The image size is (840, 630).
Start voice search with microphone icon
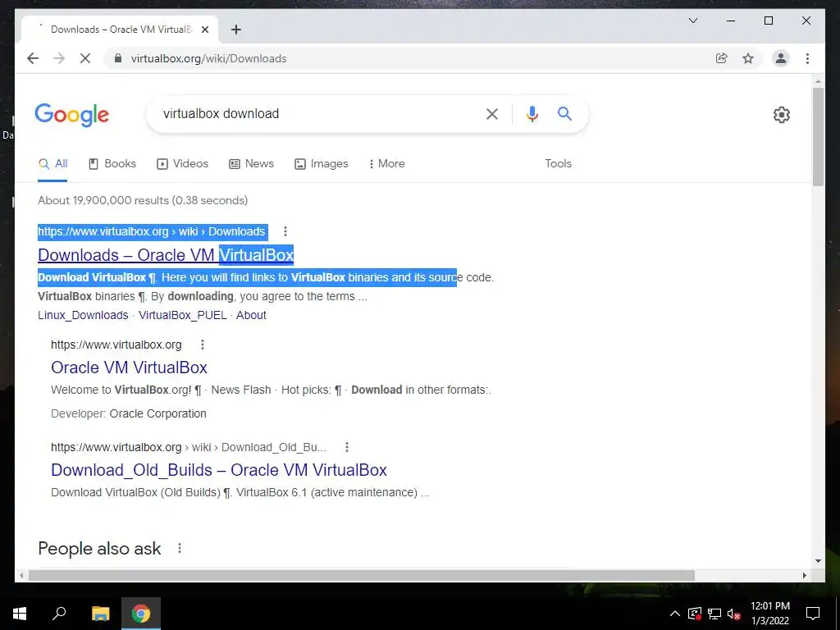[532, 113]
